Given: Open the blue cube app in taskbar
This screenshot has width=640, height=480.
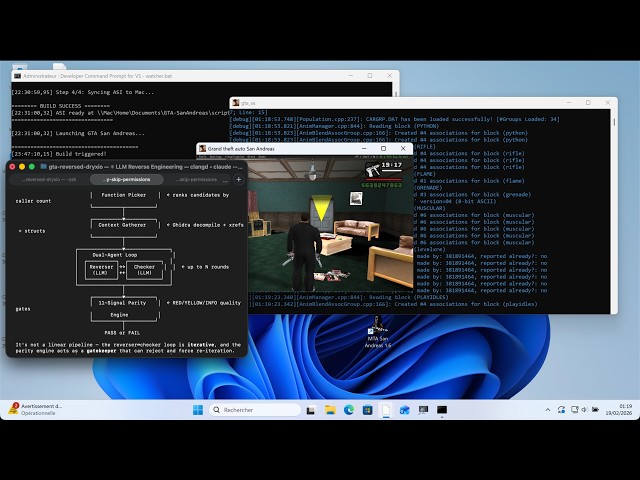Looking at the screenshot, I should click(404, 410).
